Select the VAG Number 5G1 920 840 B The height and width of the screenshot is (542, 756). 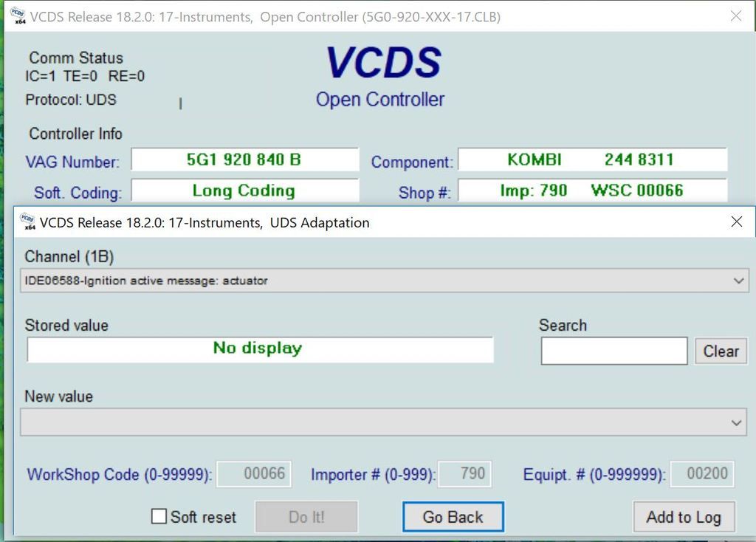[x=244, y=159]
